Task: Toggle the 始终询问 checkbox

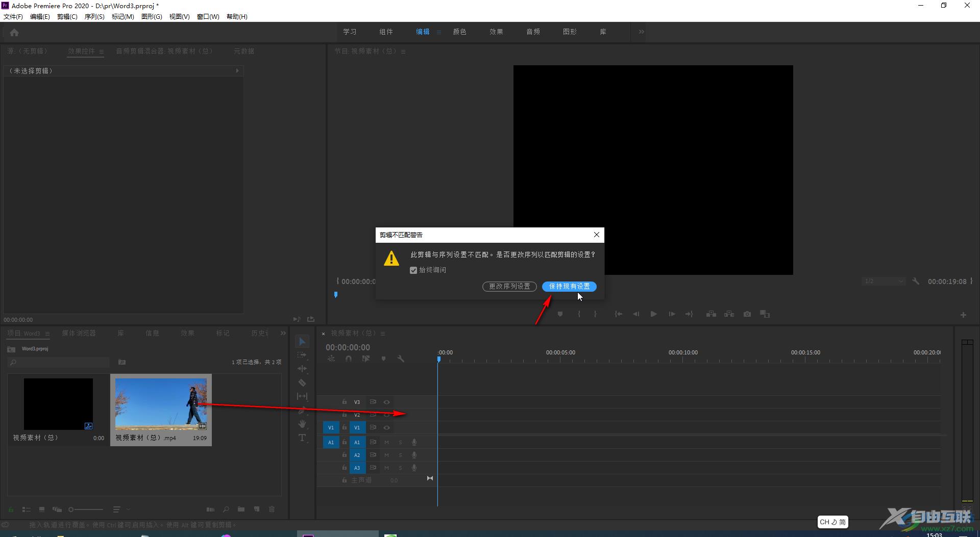Action: pos(413,270)
